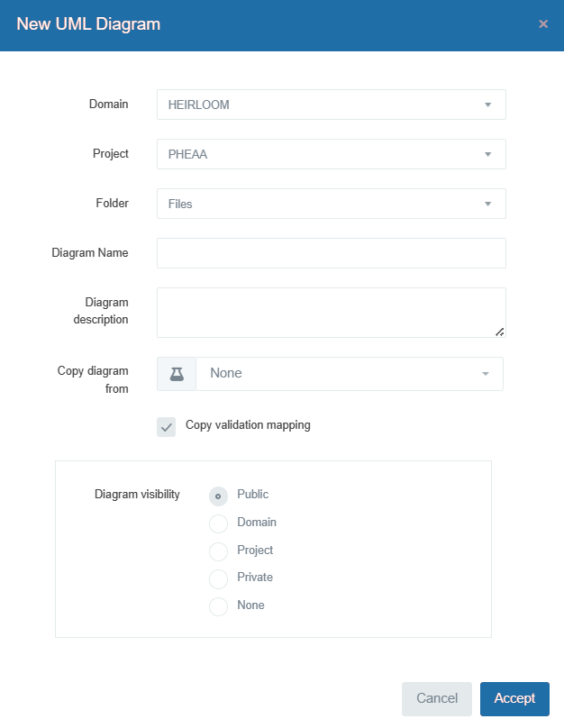Choose Project visibility radio option
Screen dimensions: 564x728
point(218,551)
